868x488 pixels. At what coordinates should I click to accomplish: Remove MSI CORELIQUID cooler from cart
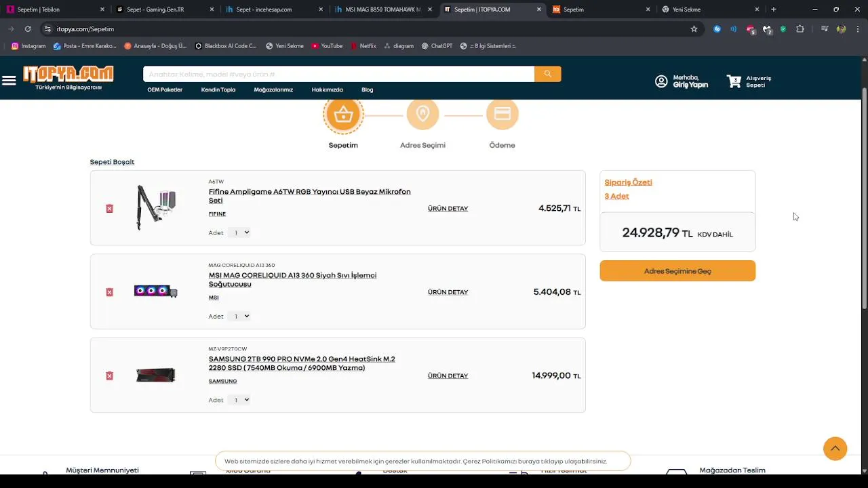click(109, 292)
